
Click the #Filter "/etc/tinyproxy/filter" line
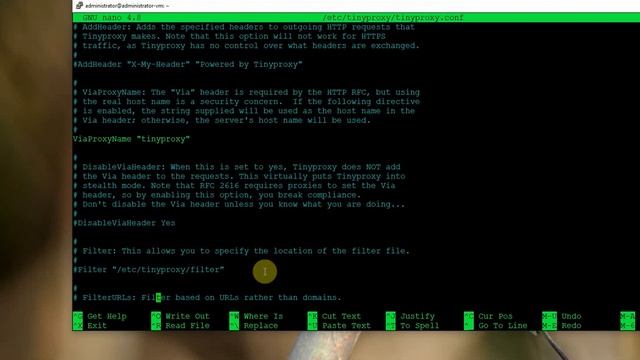tap(149, 270)
